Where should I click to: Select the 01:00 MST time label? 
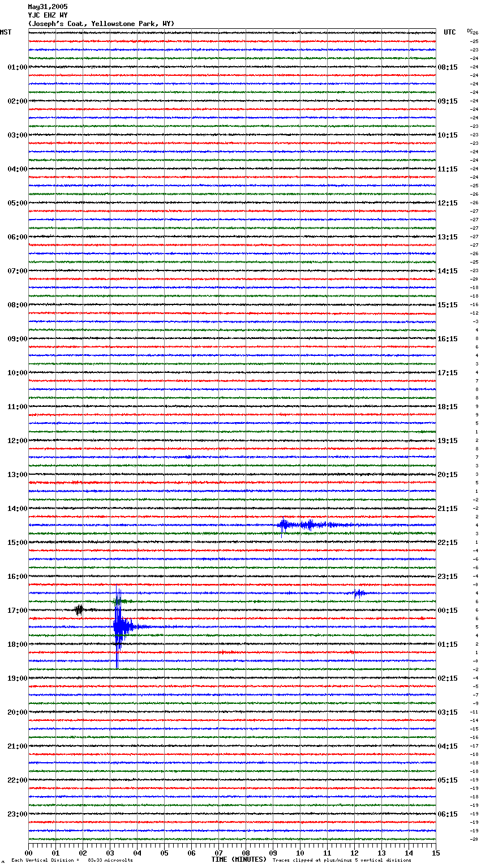pos(18,67)
